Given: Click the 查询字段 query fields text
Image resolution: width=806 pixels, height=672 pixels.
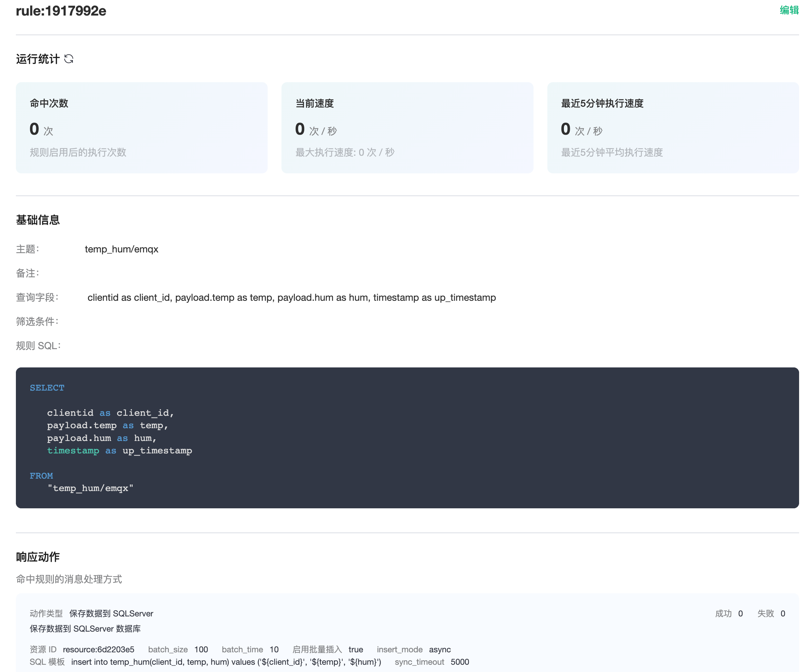Looking at the screenshot, I should (x=291, y=297).
